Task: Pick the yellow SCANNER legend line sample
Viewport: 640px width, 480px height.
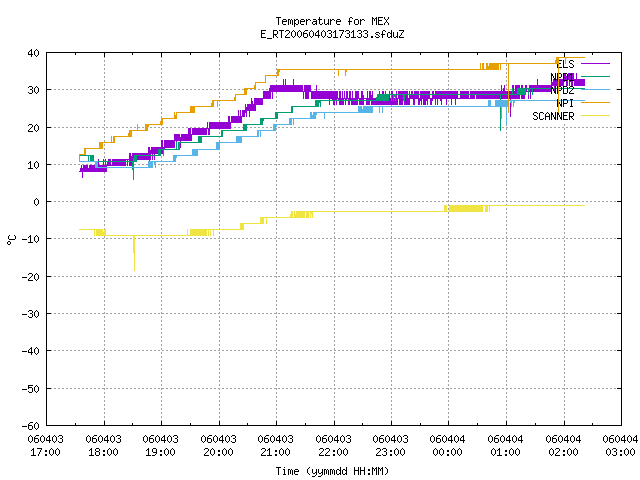Action: point(595,116)
